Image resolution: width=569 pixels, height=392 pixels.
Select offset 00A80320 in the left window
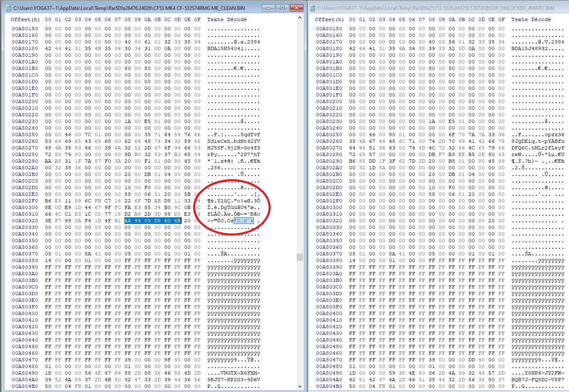click(25, 221)
